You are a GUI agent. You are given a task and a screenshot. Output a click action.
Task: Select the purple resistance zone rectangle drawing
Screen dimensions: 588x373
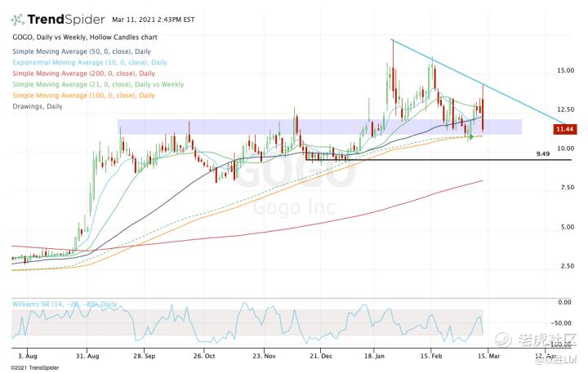(319, 127)
